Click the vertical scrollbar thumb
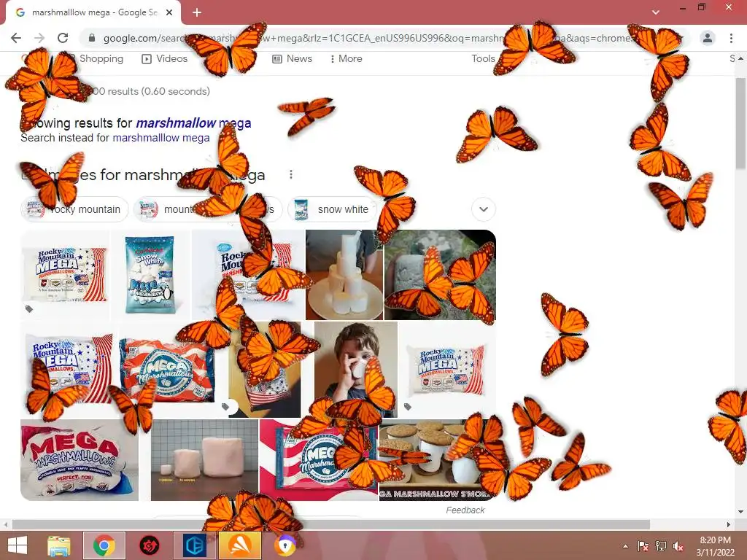The height and width of the screenshot is (560, 747). [741, 124]
